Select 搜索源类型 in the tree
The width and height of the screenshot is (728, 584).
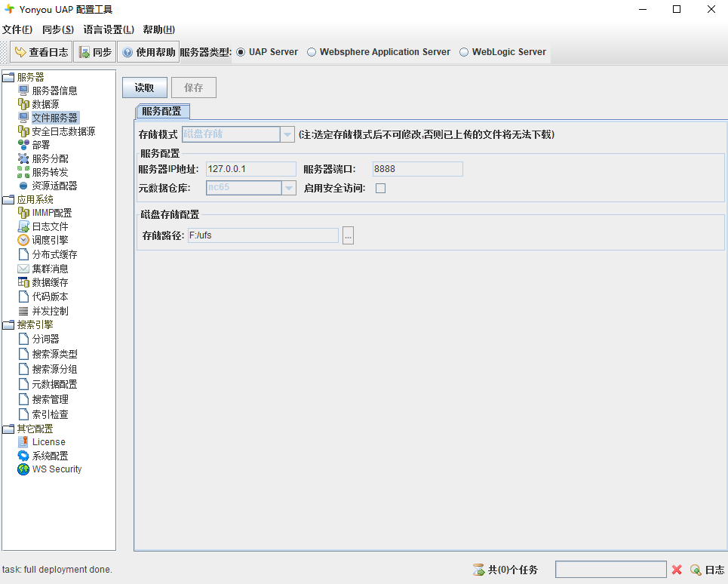tap(55, 354)
